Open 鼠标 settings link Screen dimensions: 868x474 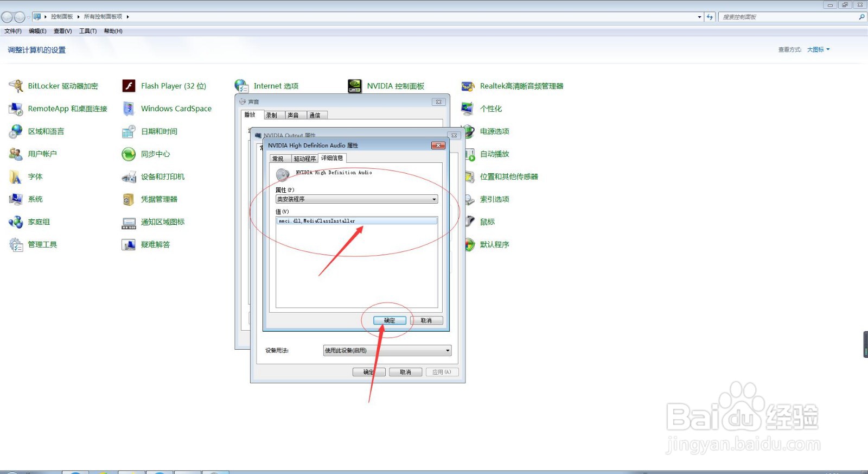[487, 222]
